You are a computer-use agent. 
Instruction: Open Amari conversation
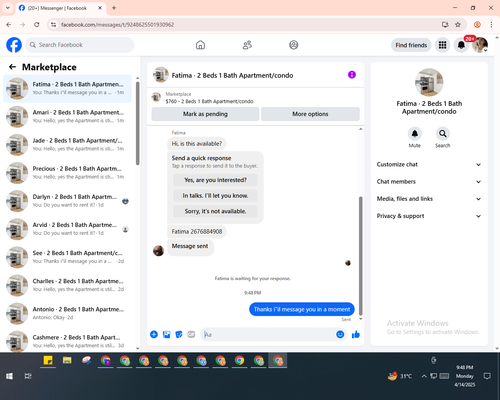click(x=67, y=117)
